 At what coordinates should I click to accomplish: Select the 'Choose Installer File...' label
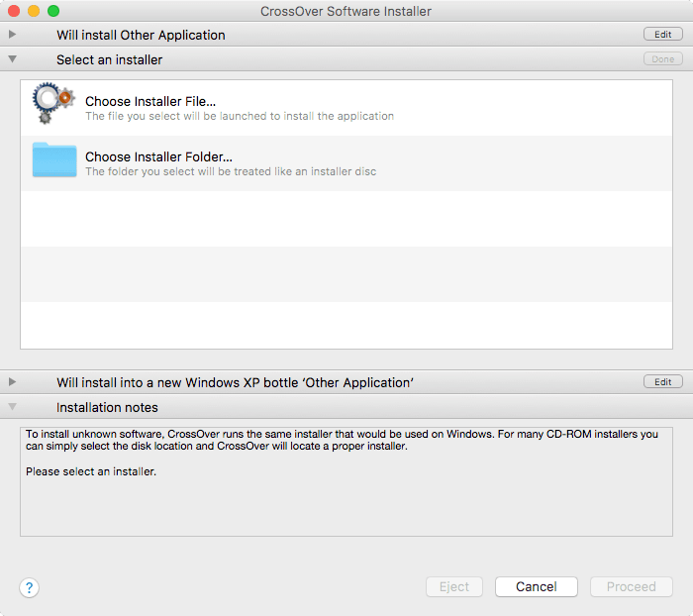(150, 101)
